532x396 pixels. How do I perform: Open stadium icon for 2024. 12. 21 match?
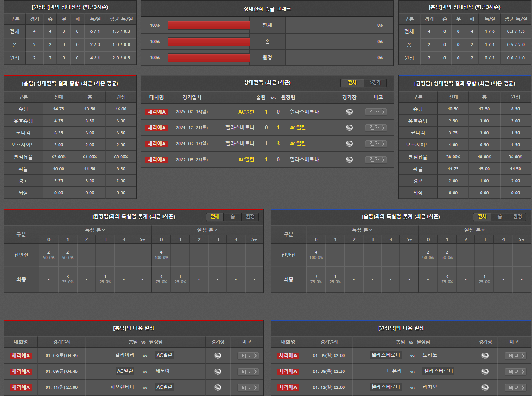[349, 128]
